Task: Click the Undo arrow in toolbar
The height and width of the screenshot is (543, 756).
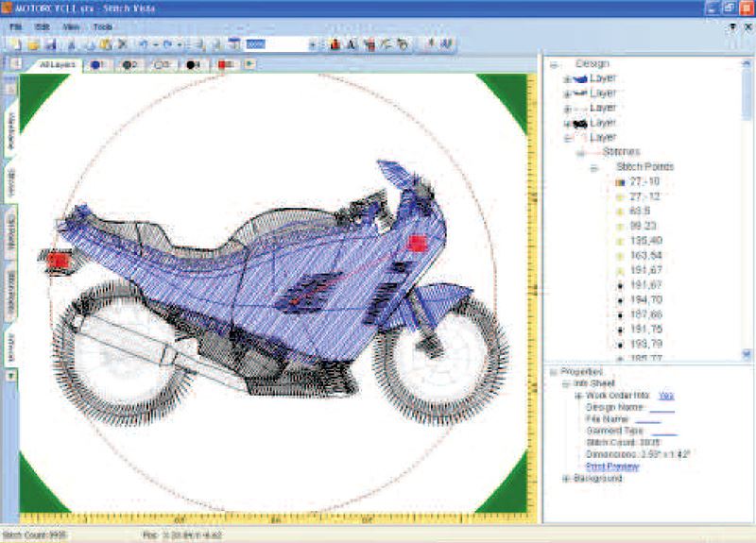Action: (144, 44)
